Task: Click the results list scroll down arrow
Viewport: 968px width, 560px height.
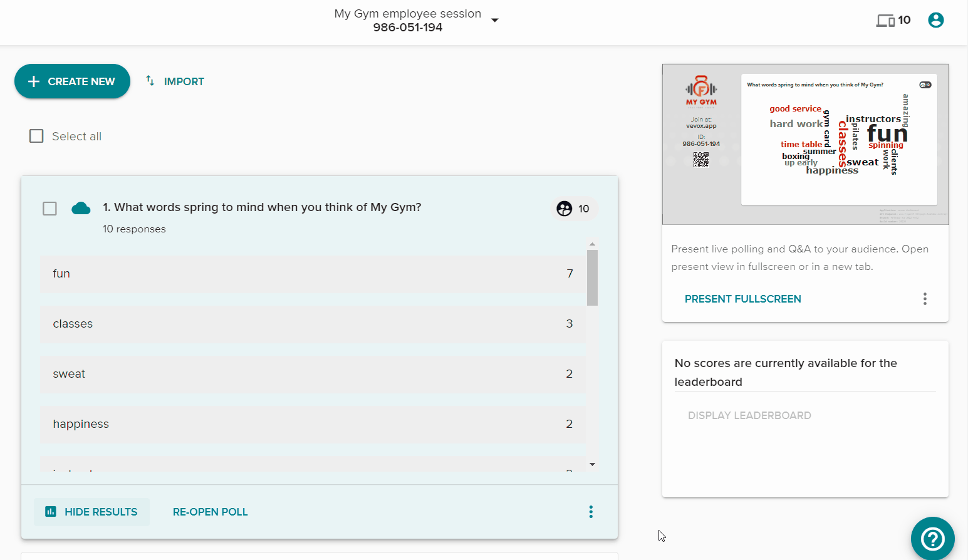Action: click(592, 464)
